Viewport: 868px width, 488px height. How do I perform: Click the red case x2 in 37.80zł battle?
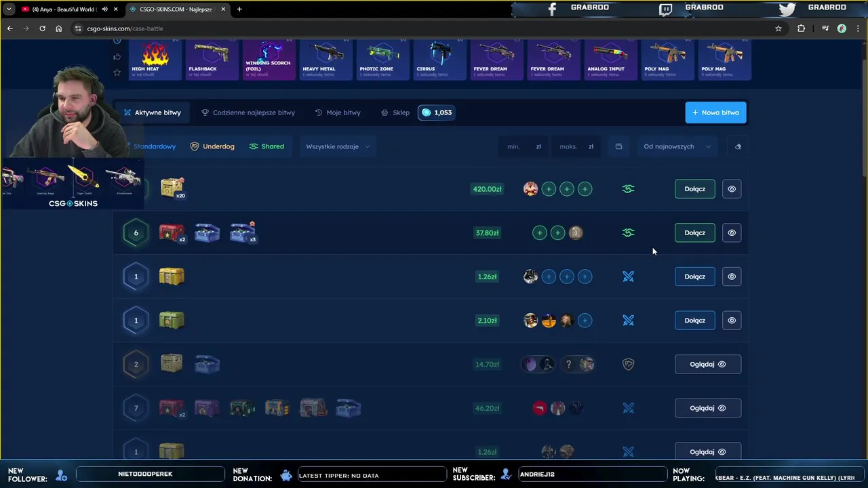(172, 232)
